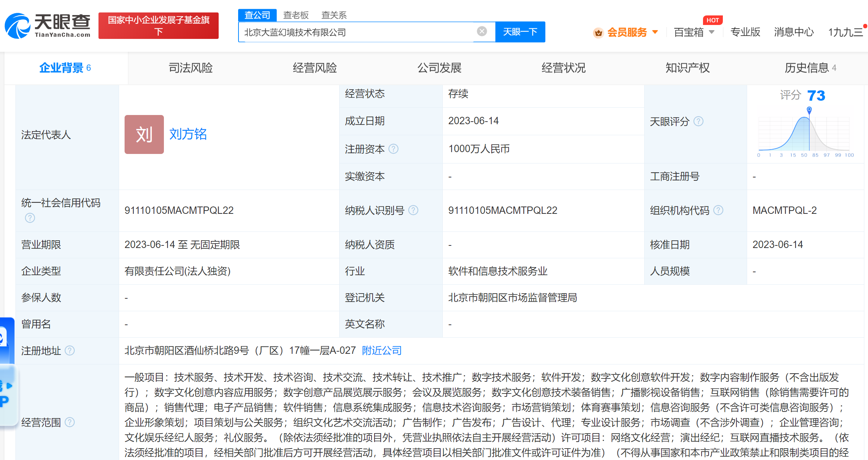Switch to the 查公司 search tab

pyautogui.click(x=257, y=15)
